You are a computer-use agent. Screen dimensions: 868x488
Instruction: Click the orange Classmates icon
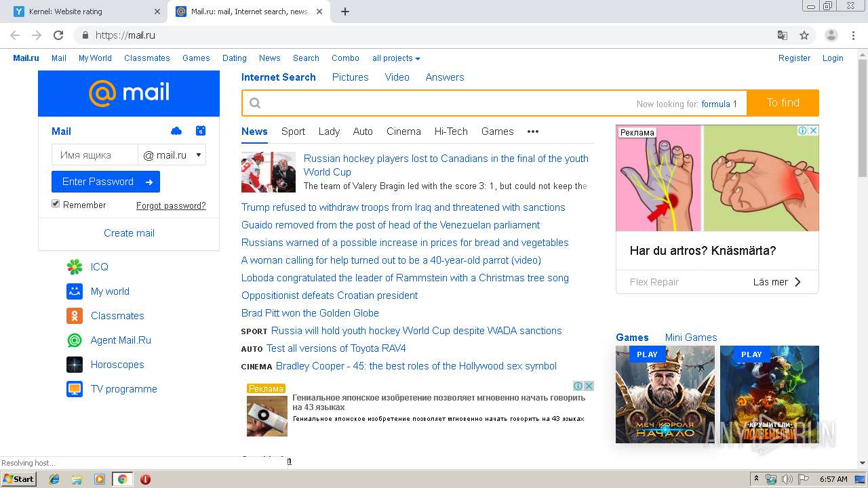click(x=75, y=316)
